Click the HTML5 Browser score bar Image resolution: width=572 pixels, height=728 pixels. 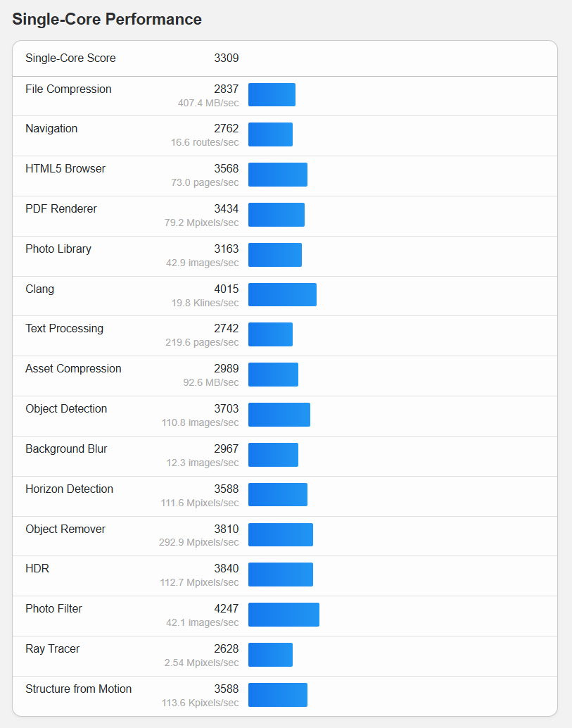(x=277, y=175)
